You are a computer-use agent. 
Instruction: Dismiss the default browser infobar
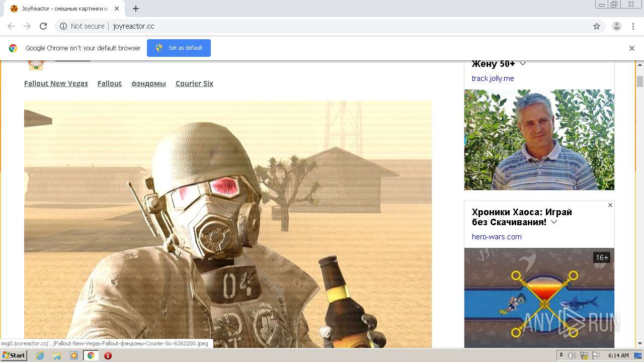pos(632,48)
